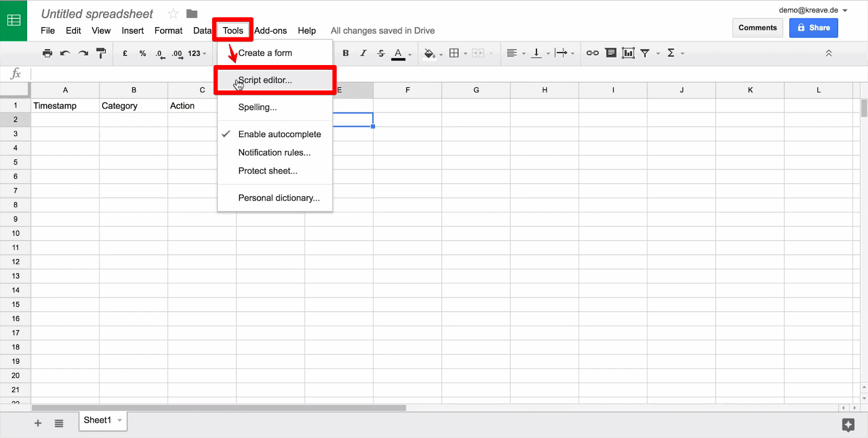Select Spelling... in Tools menu
The height and width of the screenshot is (438, 868).
click(275, 107)
